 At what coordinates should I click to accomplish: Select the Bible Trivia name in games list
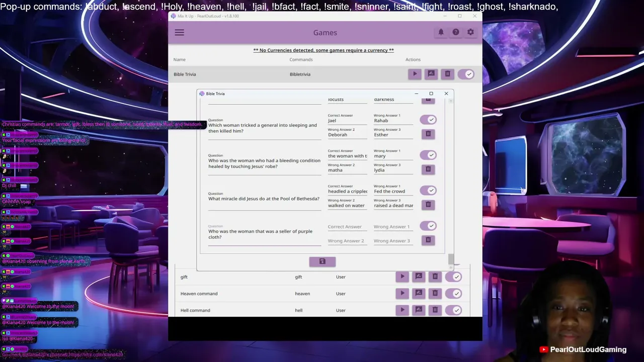pos(185,74)
